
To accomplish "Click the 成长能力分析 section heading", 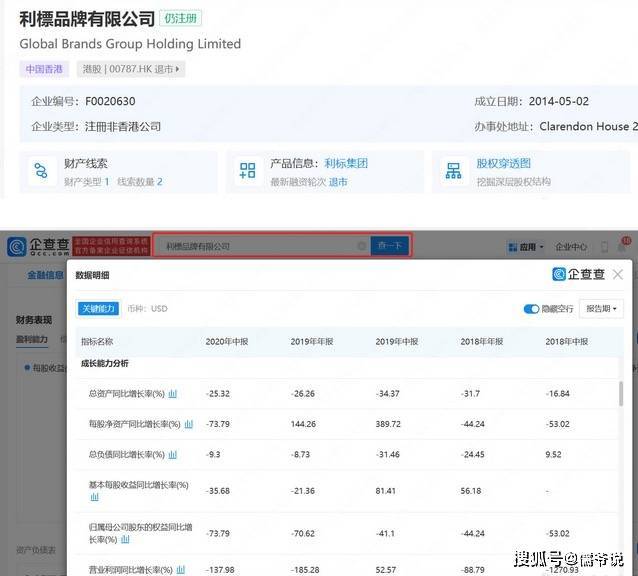I will pyautogui.click(x=105, y=363).
